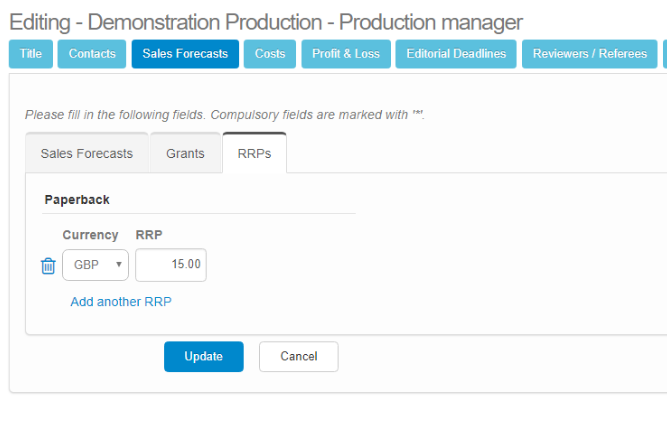The width and height of the screenshot is (667, 433).
Task: Open the Reviewers / Referees tab
Action: tap(590, 54)
